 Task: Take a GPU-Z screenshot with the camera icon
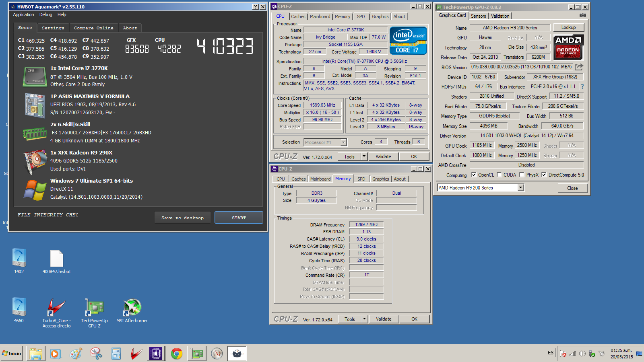coord(582,15)
